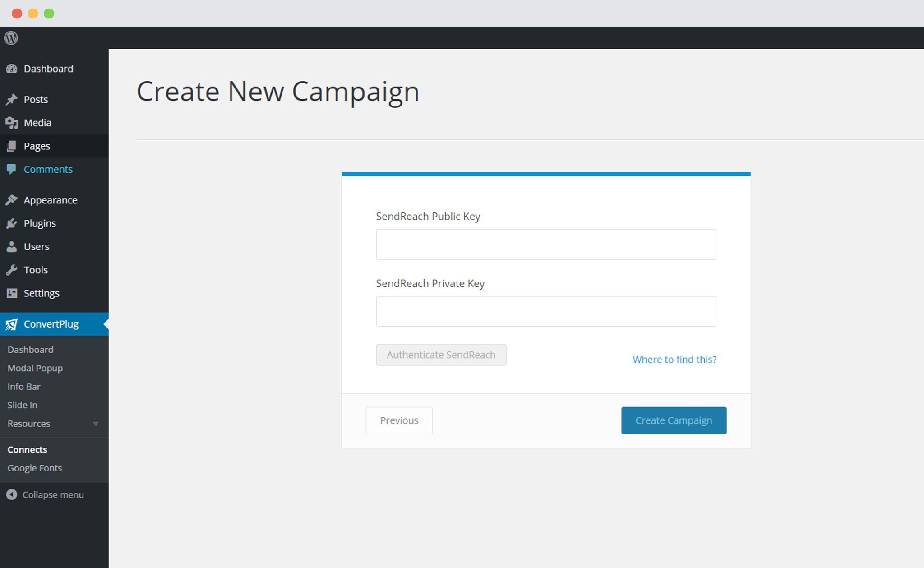
Task: Click the Authenticate SendReach button
Action: coord(440,355)
